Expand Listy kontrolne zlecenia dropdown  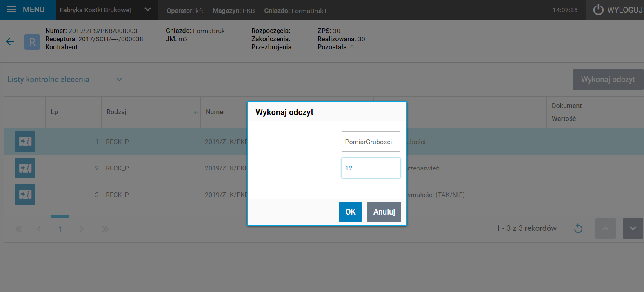[x=119, y=80]
